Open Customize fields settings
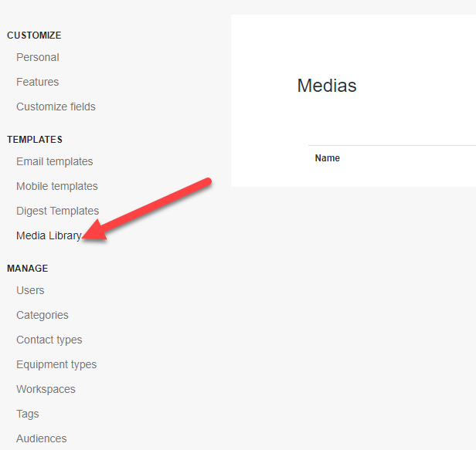This screenshot has width=476, height=450. pos(56,107)
